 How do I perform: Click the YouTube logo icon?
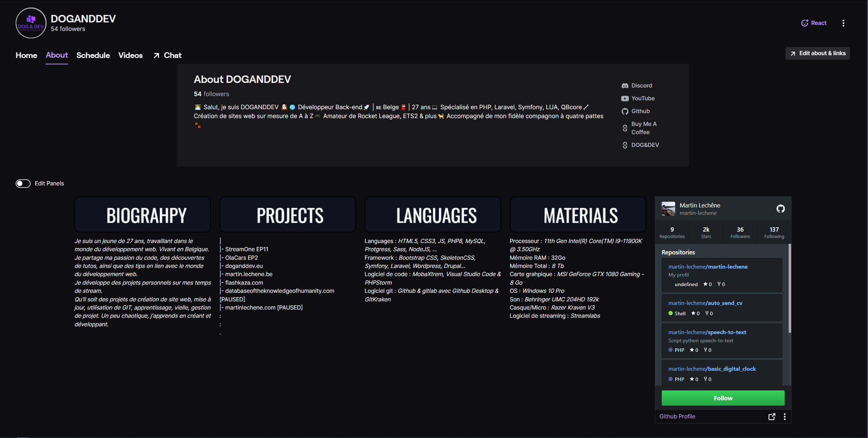tap(625, 99)
